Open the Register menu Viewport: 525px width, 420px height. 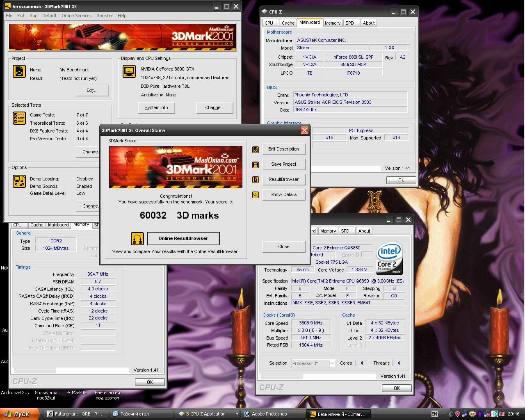click(x=105, y=16)
